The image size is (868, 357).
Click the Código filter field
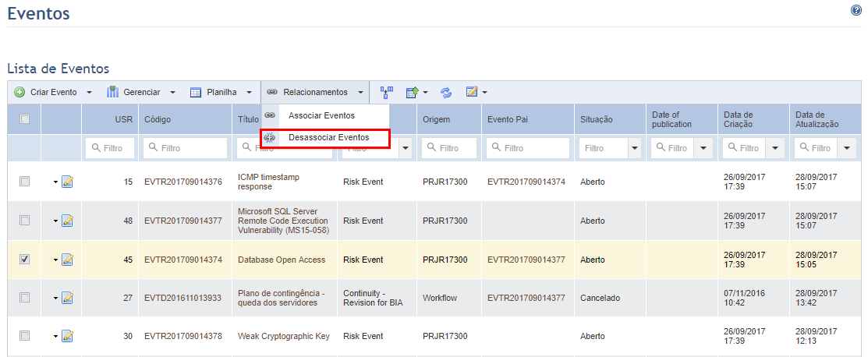click(x=186, y=148)
